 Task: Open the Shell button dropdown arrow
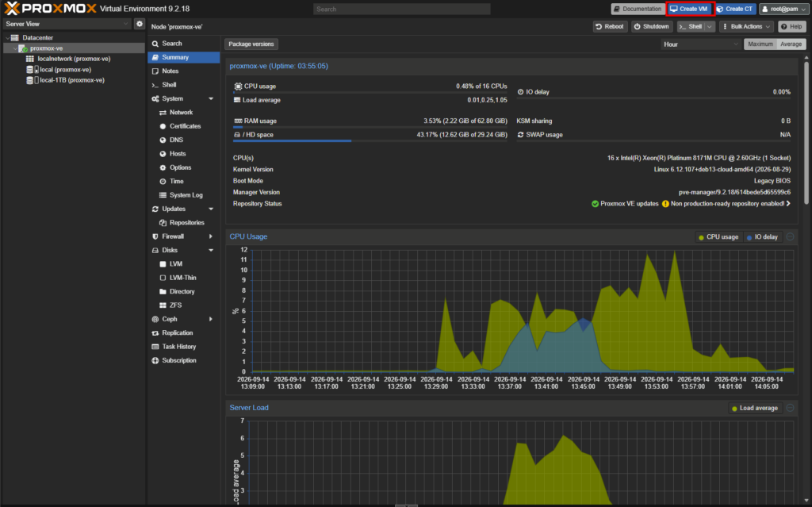[710, 26]
